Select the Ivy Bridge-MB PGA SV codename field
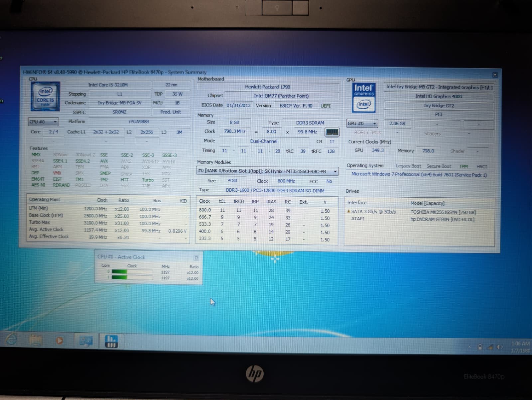 click(x=120, y=103)
